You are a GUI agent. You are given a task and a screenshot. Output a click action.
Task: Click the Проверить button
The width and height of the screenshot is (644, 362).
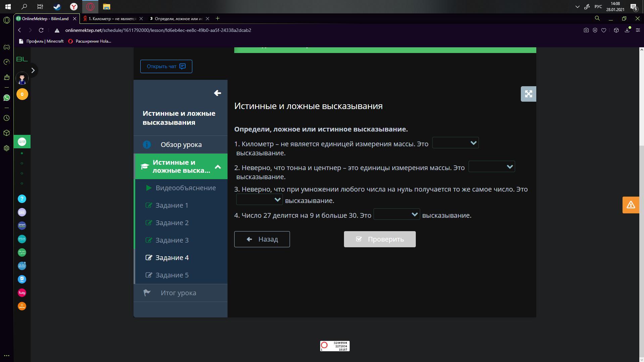click(x=380, y=239)
